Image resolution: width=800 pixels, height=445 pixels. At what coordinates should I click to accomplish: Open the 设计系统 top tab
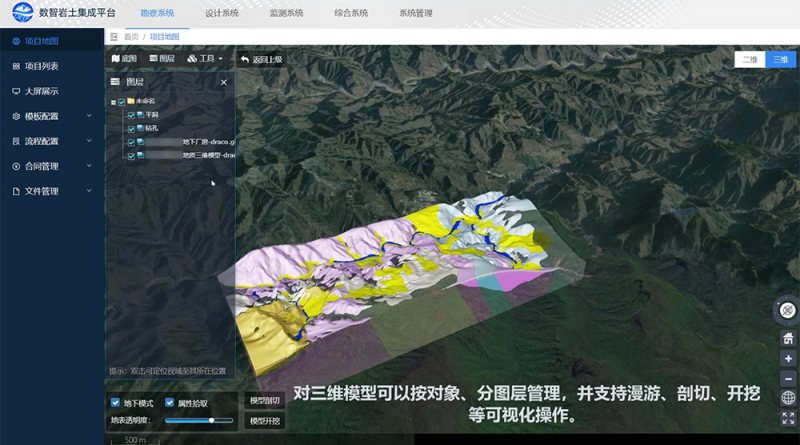(222, 13)
